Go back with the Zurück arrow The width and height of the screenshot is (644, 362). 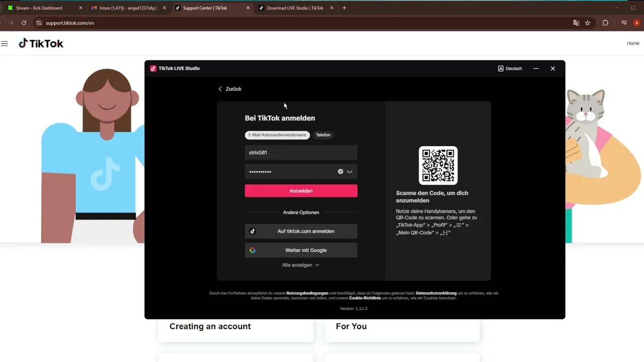point(229,89)
